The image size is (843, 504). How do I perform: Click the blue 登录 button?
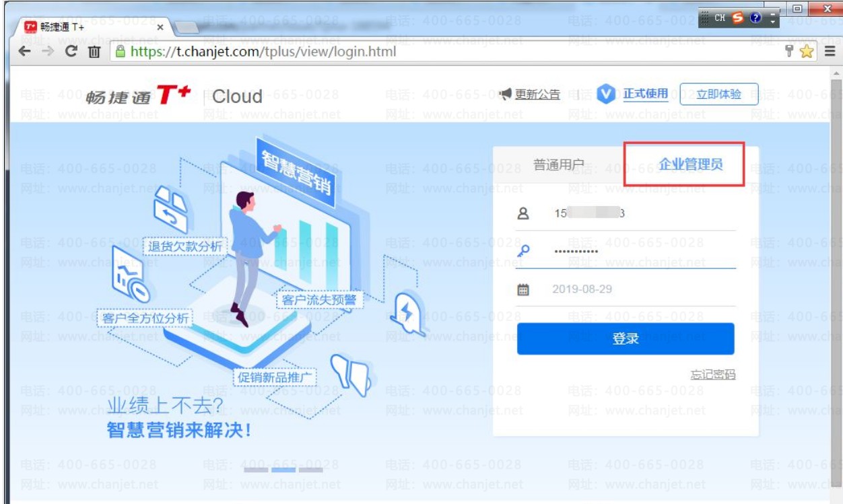click(626, 338)
